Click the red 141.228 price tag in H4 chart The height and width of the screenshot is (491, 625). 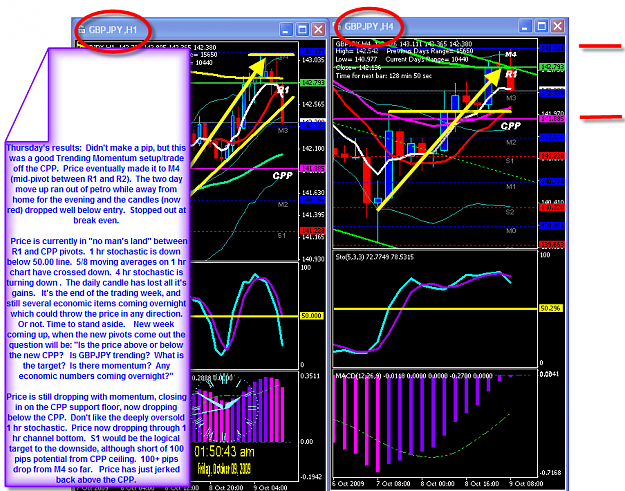coord(552,156)
